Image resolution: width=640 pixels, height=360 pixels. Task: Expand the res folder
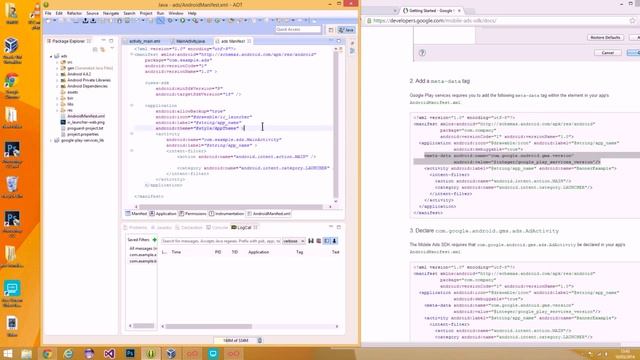click(x=57, y=110)
